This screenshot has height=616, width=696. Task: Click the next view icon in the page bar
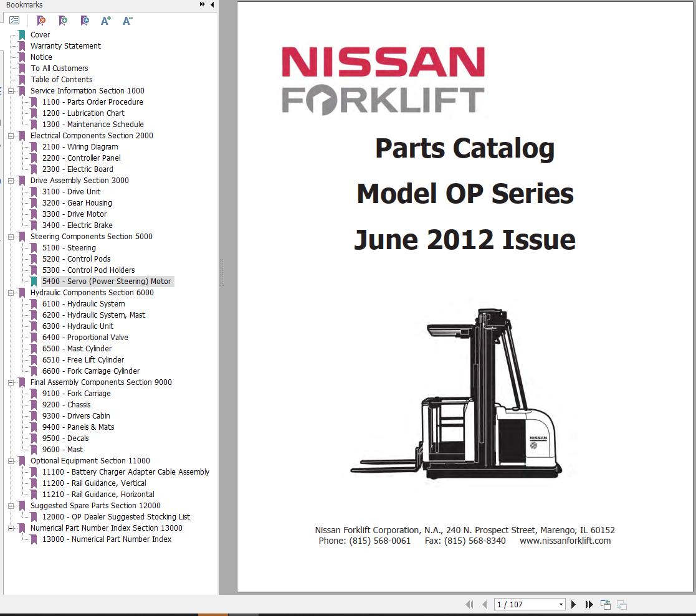tap(622, 604)
